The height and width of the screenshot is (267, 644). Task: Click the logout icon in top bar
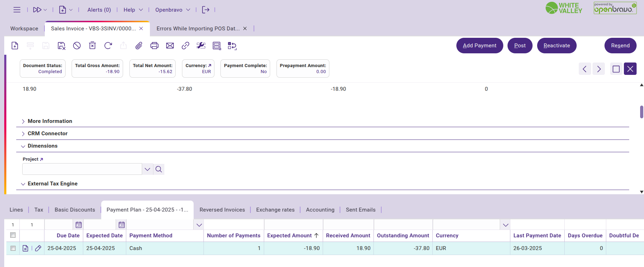click(x=206, y=10)
